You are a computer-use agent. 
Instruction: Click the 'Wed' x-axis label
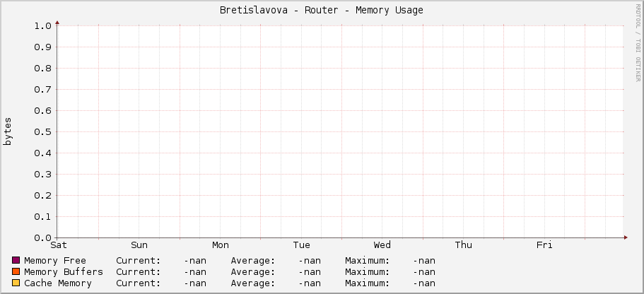[382, 245]
